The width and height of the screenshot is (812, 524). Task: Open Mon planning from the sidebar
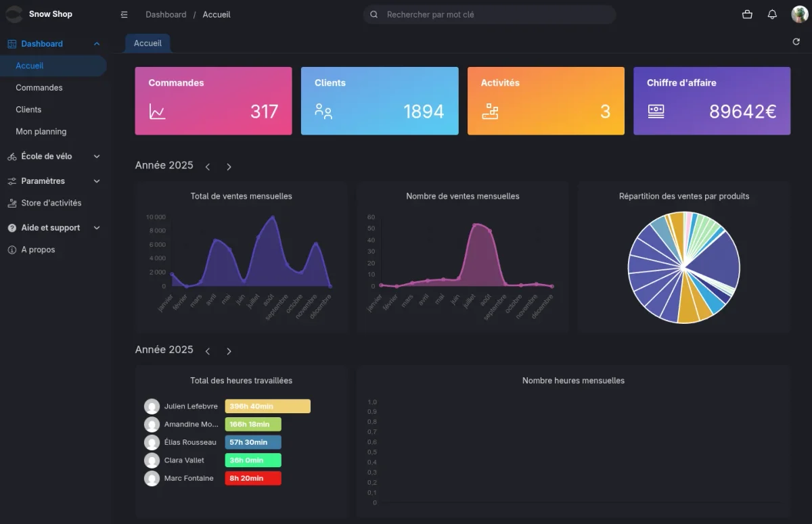click(x=41, y=131)
